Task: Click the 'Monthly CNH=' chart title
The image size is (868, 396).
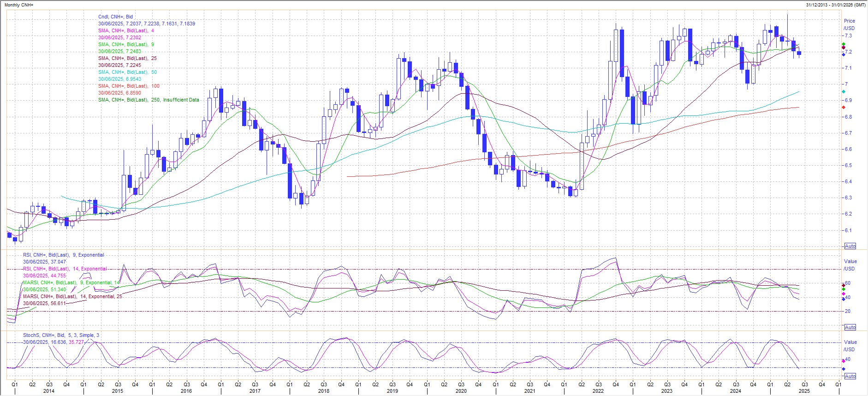Action: [x=19, y=5]
